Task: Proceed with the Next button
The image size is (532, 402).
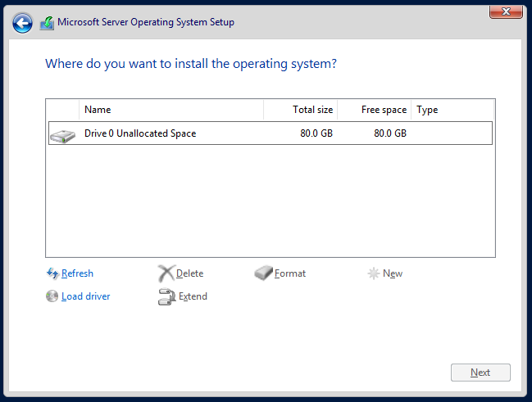Action: coord(480,373)
